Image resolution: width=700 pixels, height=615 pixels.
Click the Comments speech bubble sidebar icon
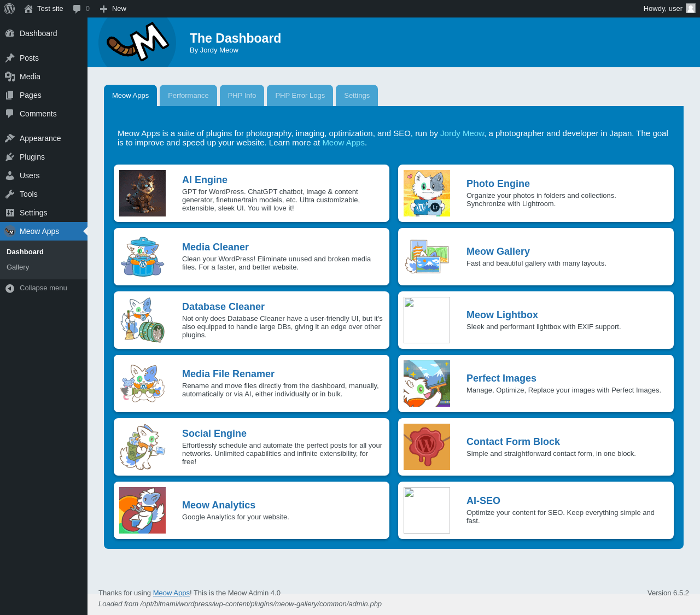(10, 114)
